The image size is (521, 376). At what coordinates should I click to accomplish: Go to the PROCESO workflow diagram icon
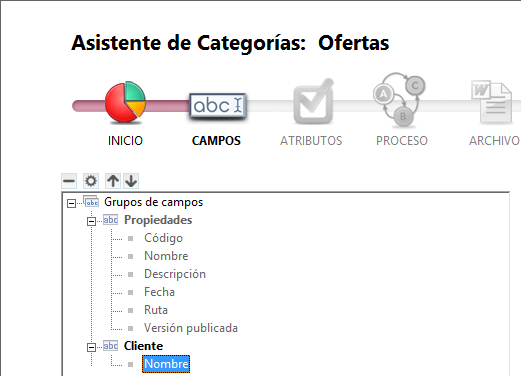pos(399,99)
